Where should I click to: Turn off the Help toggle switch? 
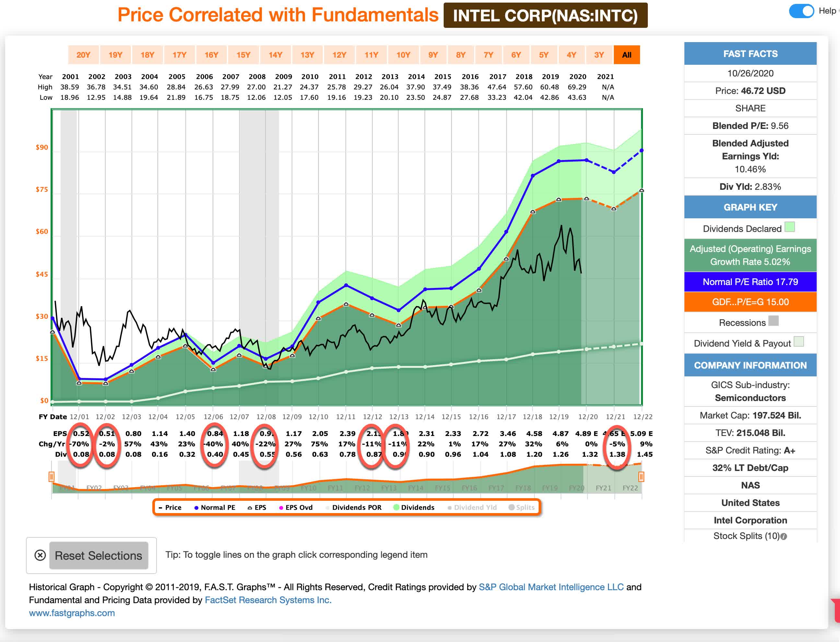pyautogui.click(x=801, y=11)
